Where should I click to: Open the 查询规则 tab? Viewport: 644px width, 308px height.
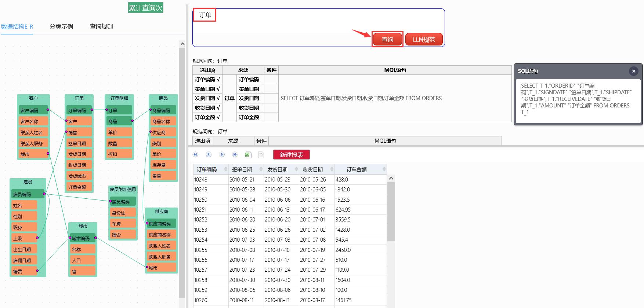tap(101, 27)
